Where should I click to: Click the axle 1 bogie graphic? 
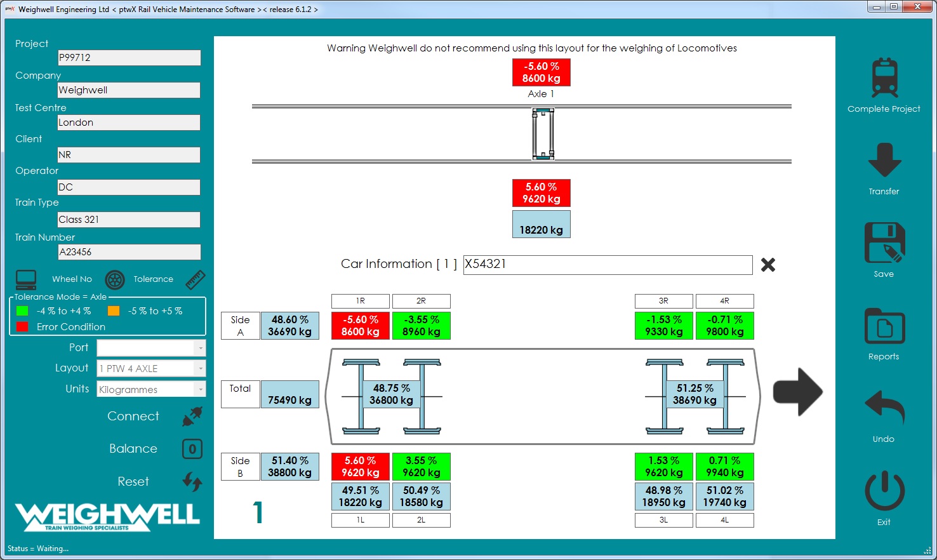[x=543, y=134]
